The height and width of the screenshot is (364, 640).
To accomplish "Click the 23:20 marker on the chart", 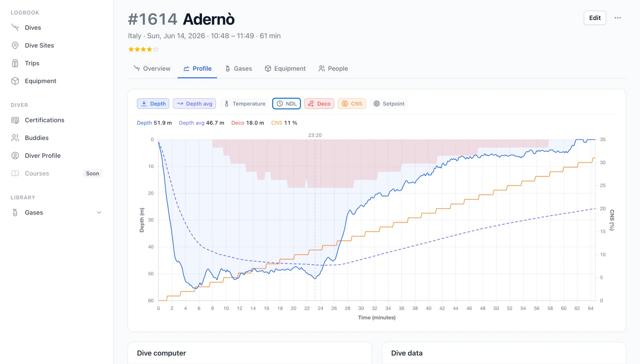I will point(315,135).
